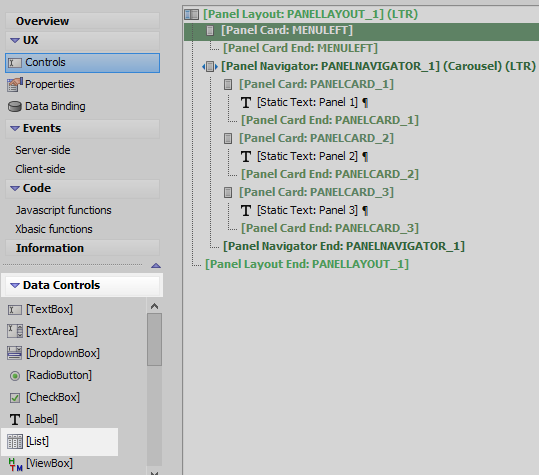This screenshot has height=475, width=539.
Task: Collapse the Data Controls section
Action: (x=14, y=285)
